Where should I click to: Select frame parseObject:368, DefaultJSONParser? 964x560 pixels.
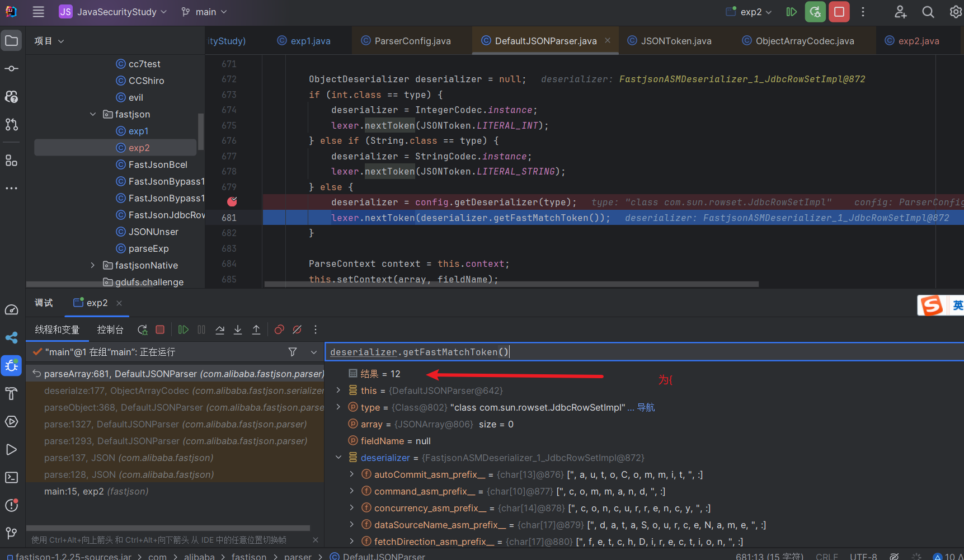tap(175, 407)
